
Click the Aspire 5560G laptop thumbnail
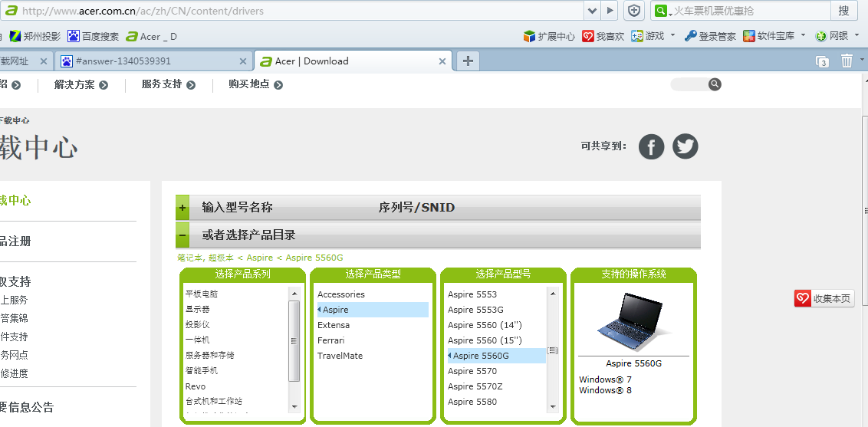tap(634, 322)
